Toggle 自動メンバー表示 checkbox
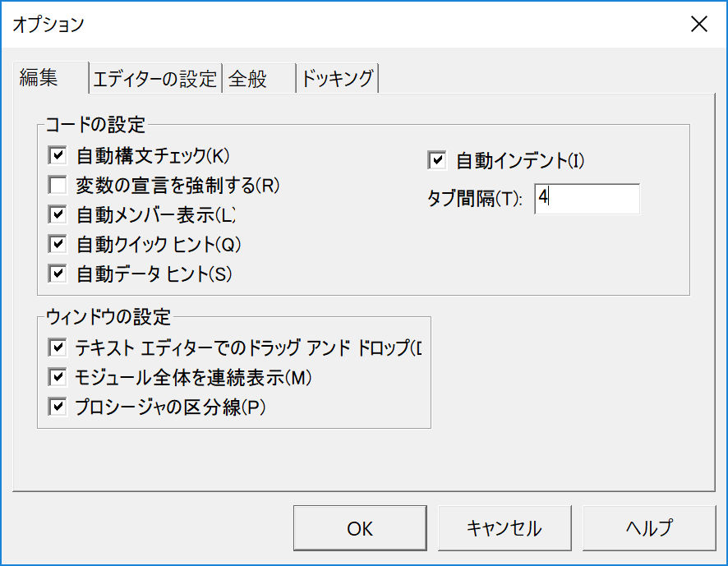The width and height of the screenshot is (728, 566). [58, 214]
